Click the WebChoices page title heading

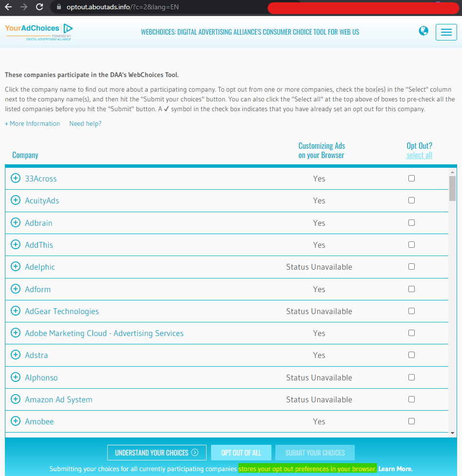[x=250, y=32]
